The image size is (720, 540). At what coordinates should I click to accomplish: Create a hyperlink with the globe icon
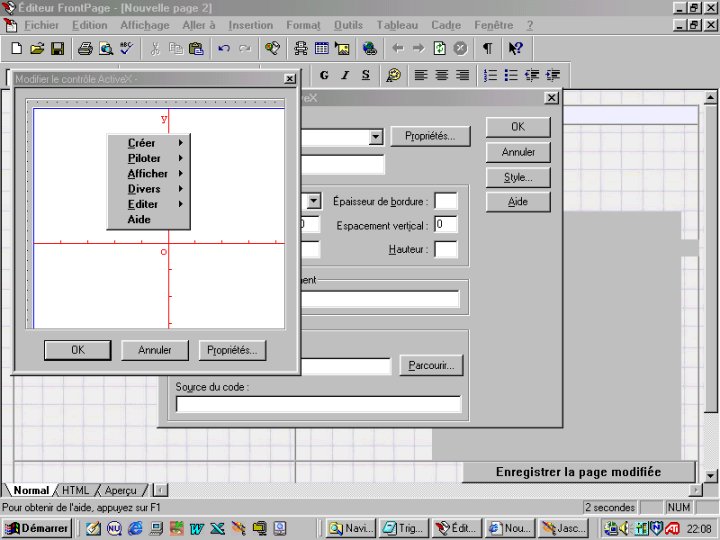(x=370, y=48)
